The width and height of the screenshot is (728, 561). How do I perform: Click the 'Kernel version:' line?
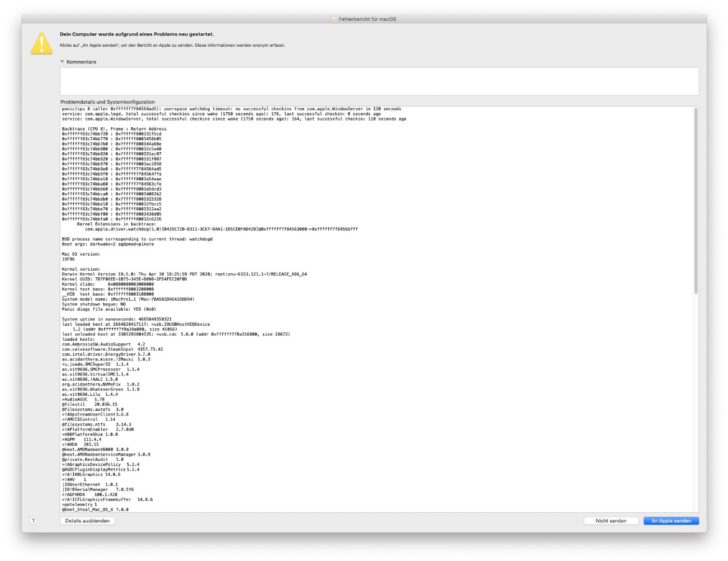81,269
